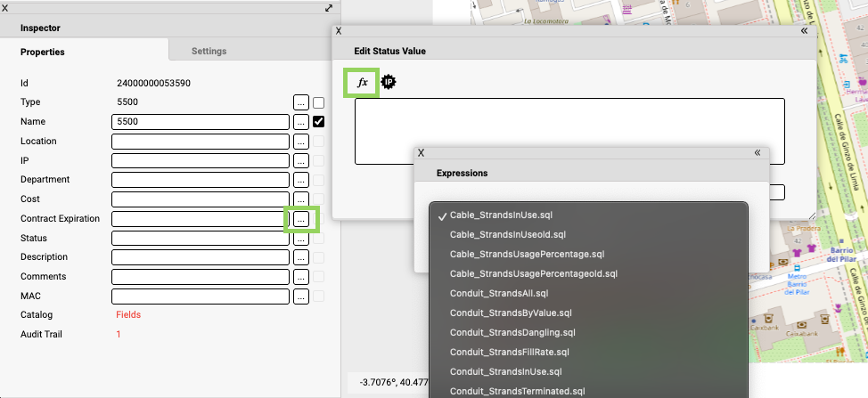The height and width of the screenshot is (398, 868).
Task: Open the ellipsis editor for Status field
Action: [301, 239]
